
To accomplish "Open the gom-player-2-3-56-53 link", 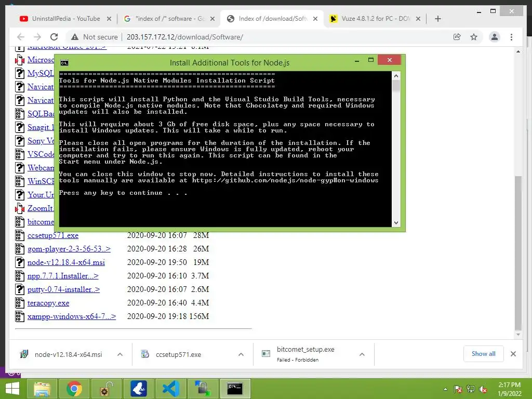I will click(x=69, y=249).
